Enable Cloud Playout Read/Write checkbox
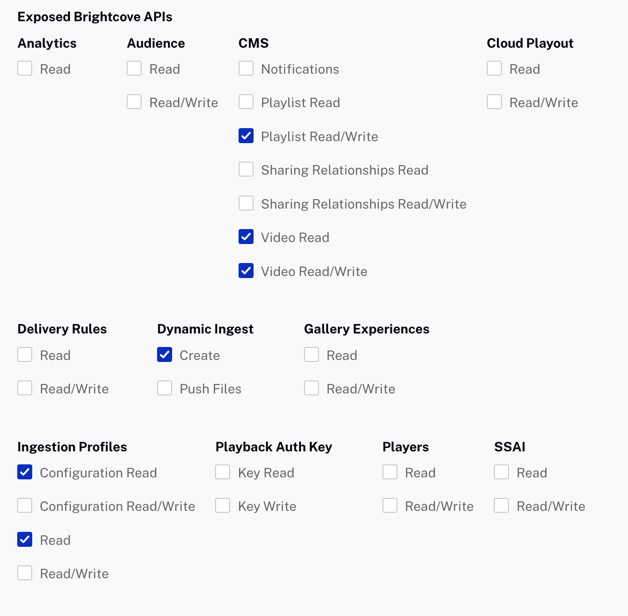This screenshot has height=616, width=628. click(494, 102)
